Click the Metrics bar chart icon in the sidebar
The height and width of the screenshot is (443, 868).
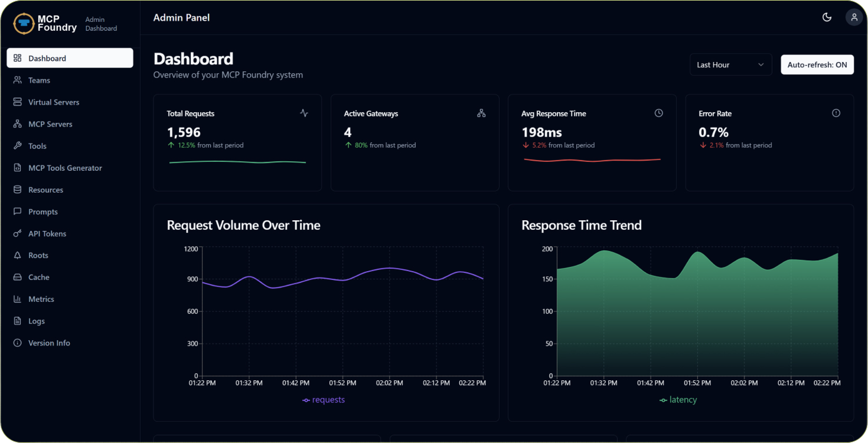17,299
